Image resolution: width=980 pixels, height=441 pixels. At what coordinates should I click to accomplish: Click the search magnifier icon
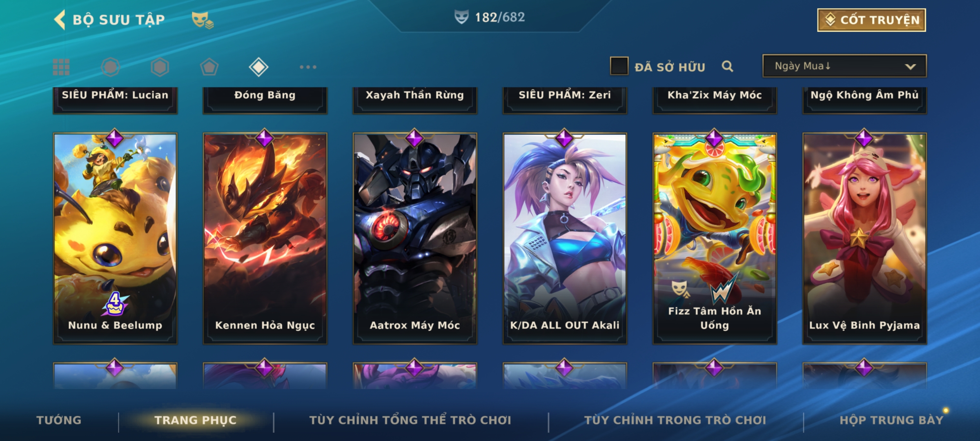coord(727,66)
